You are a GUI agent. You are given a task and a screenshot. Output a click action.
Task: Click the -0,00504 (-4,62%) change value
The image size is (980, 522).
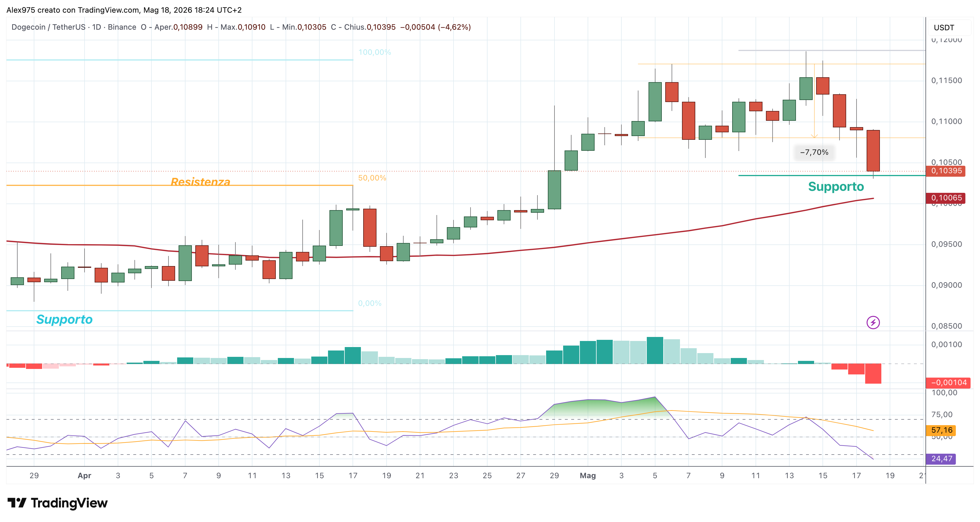click(x=436, y=27)
